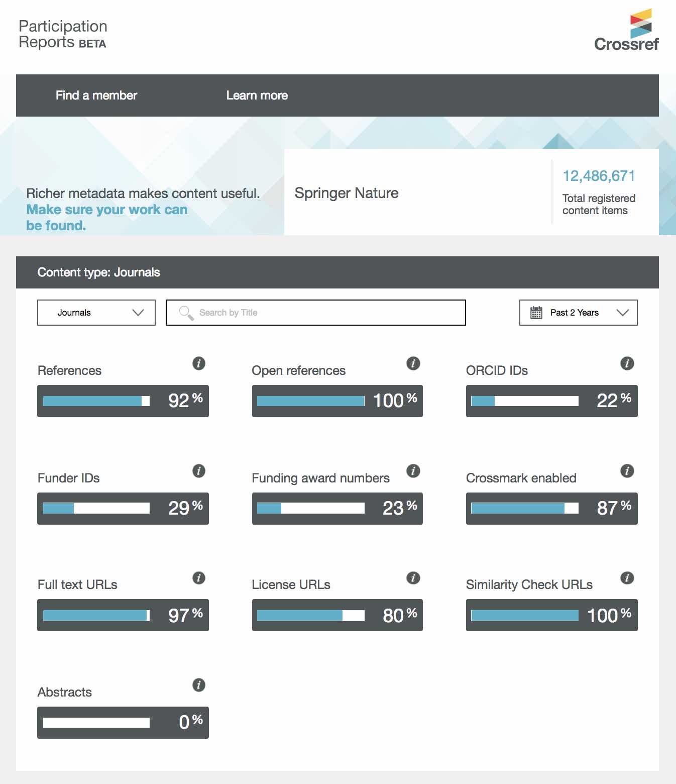Click the search magnifier icon

coord(185,312)
